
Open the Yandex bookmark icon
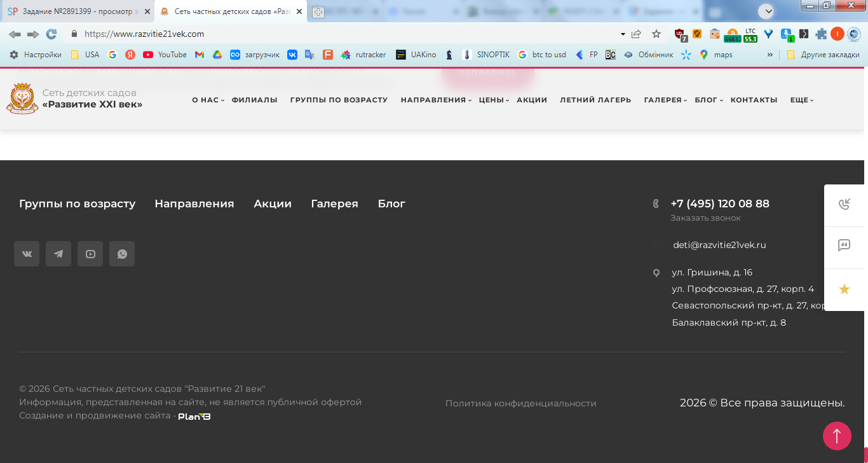click(130, 55)
